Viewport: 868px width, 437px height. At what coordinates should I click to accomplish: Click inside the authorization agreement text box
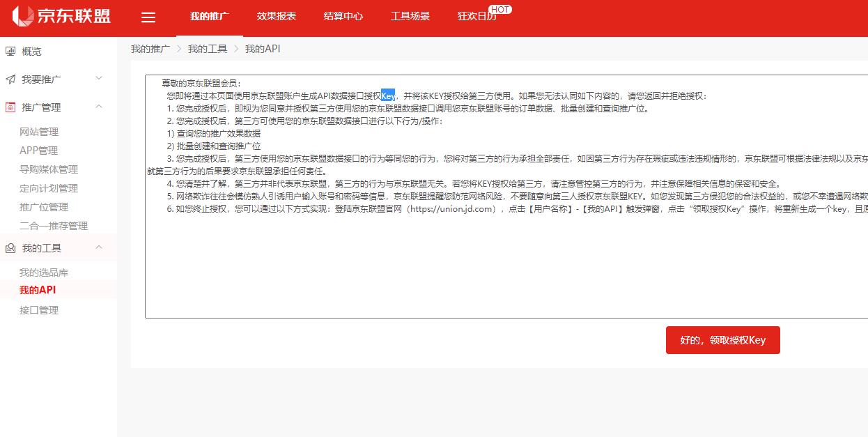pyautogui.click(x=506, y=197)
